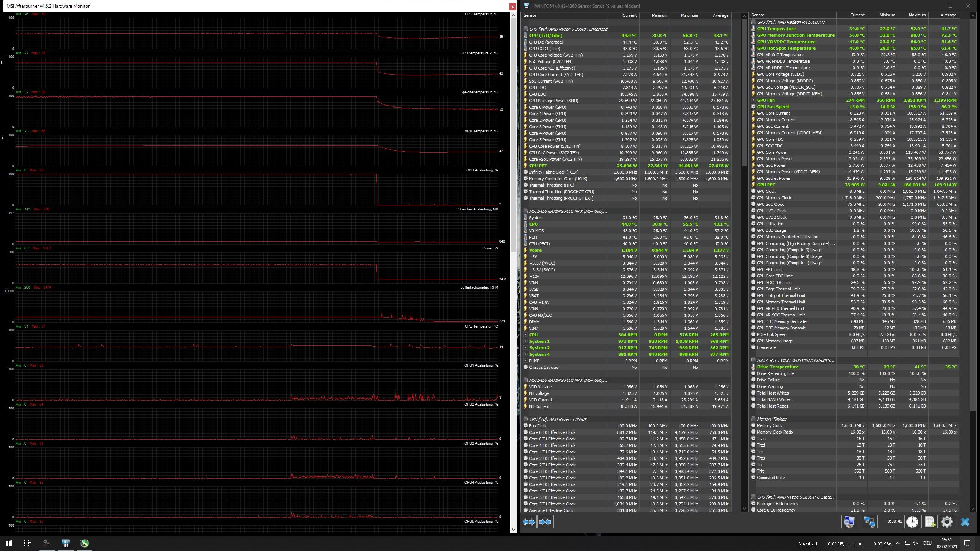Click the shrink columns inward arrows icon
This screenshot has height=551, width=980.
tap(545, 522)
